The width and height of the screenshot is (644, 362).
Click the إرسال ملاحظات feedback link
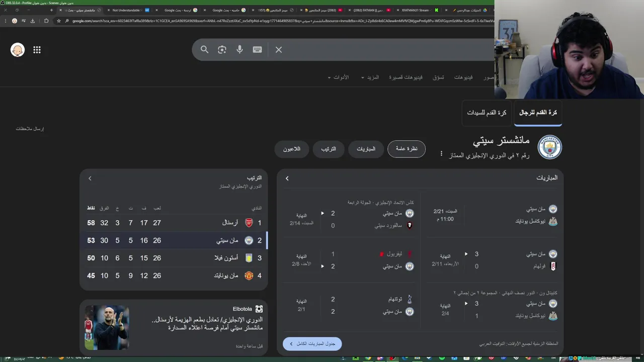tap(30, 129)
